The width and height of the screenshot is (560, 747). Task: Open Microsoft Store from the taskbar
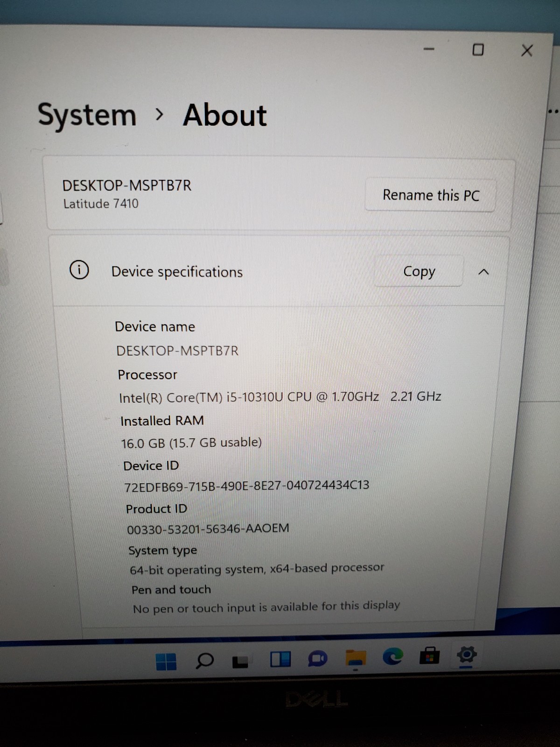(429, 655)
